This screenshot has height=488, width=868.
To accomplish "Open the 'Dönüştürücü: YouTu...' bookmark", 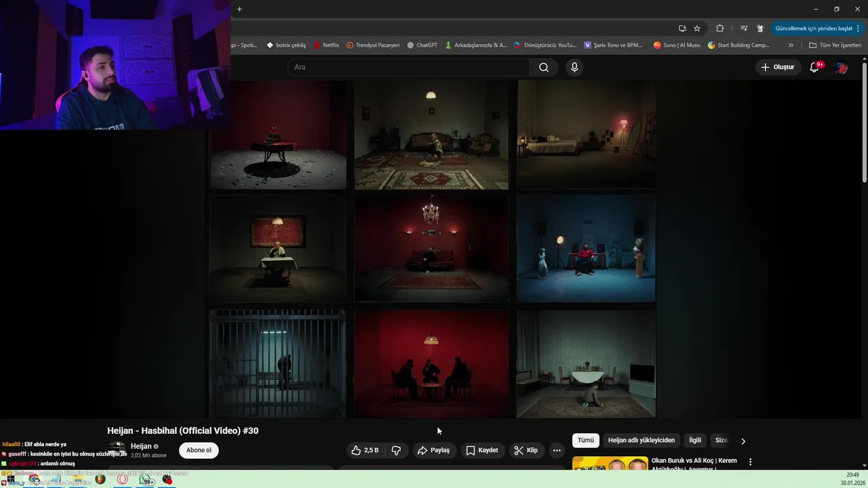I will point(545,45).
